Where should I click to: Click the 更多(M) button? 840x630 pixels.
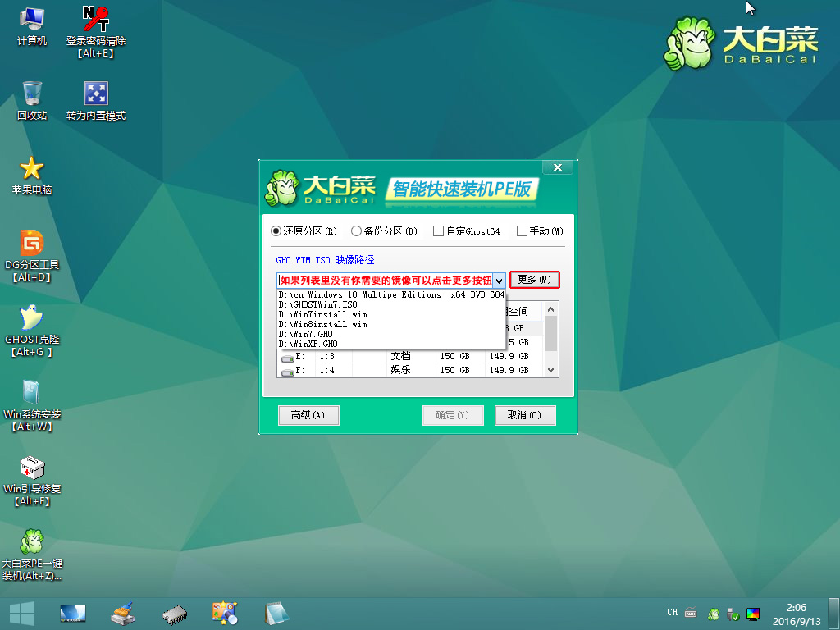pos(534,280)
